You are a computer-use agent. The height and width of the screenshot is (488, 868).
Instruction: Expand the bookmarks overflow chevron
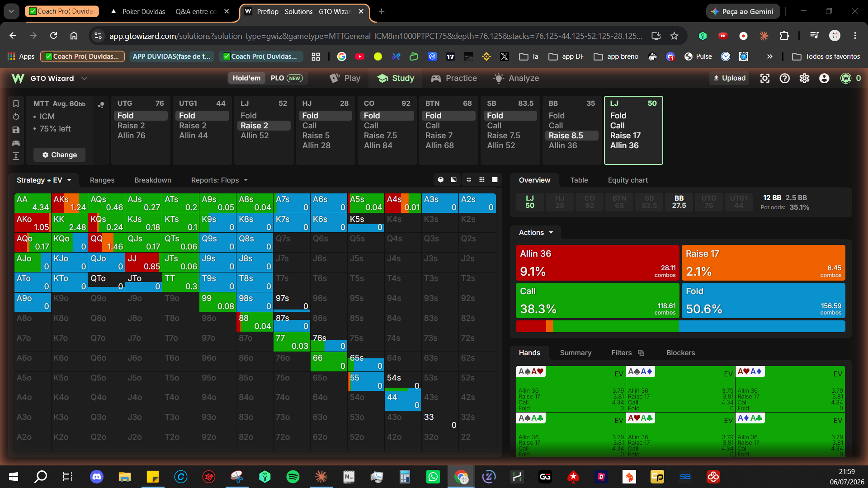point(769,56)
